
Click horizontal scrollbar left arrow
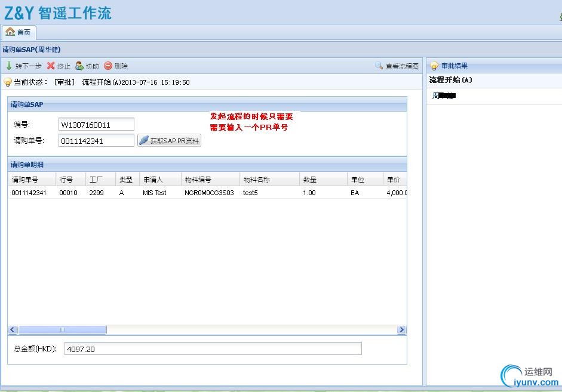point(13,329)
